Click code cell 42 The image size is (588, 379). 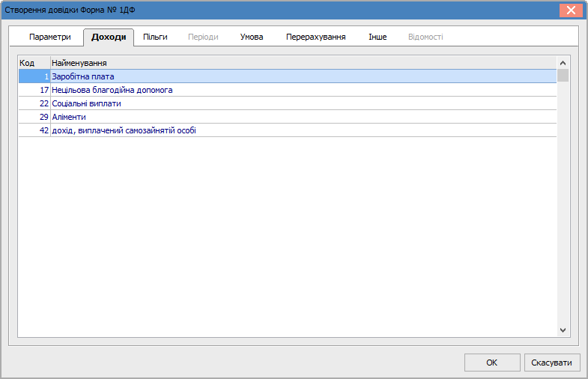[x=34, y=130]
